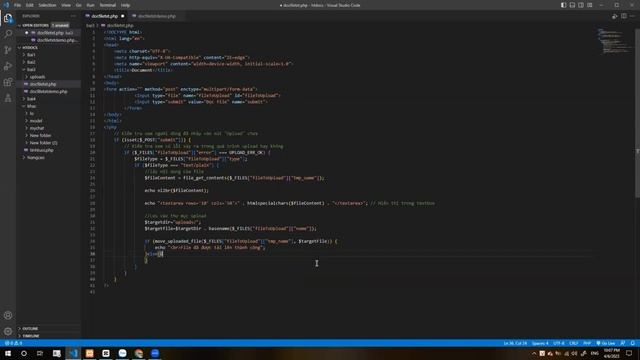
Task: Click the notifications bell in status bar
Action: [x=633, y=343]
